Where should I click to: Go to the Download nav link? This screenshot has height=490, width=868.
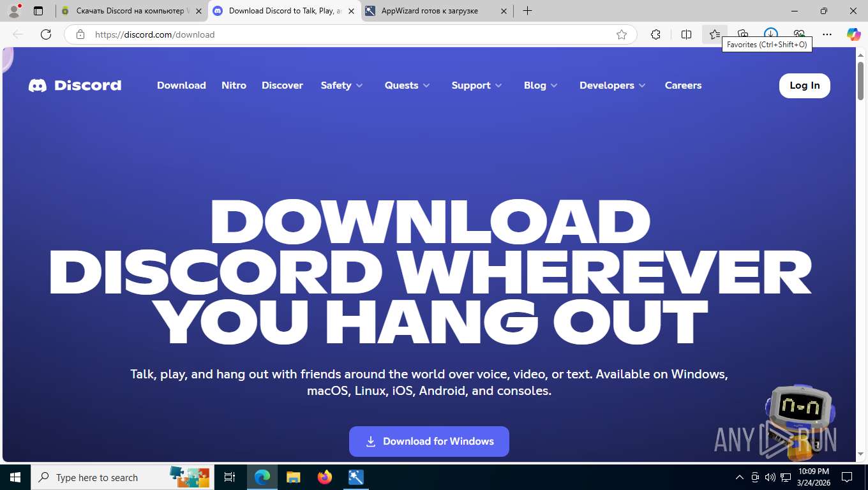click(x=181, y=85)
